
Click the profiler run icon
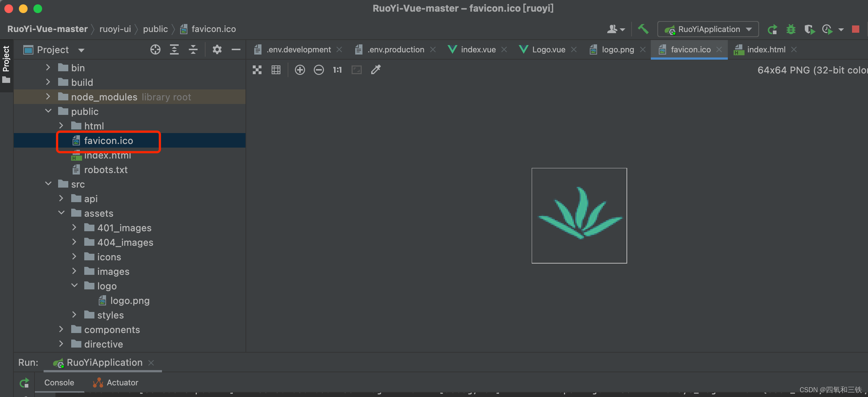tap(828, 29)
